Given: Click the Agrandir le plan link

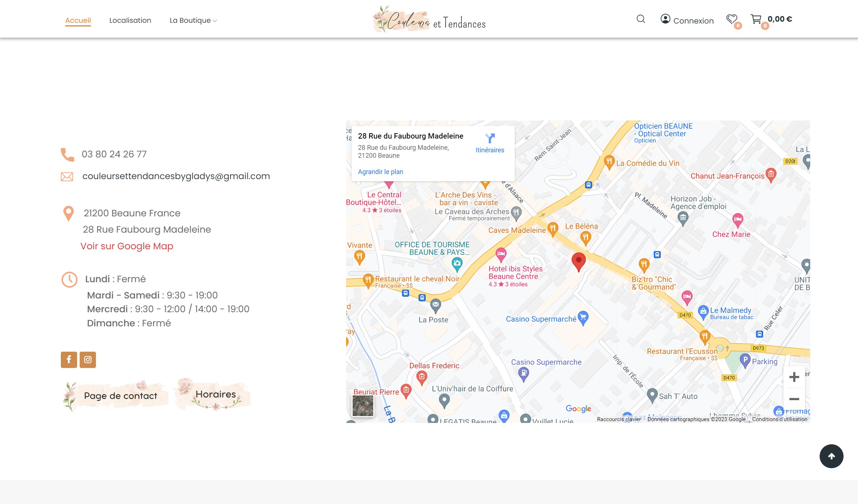Looking at the screenshot, I should click(380, 172).
